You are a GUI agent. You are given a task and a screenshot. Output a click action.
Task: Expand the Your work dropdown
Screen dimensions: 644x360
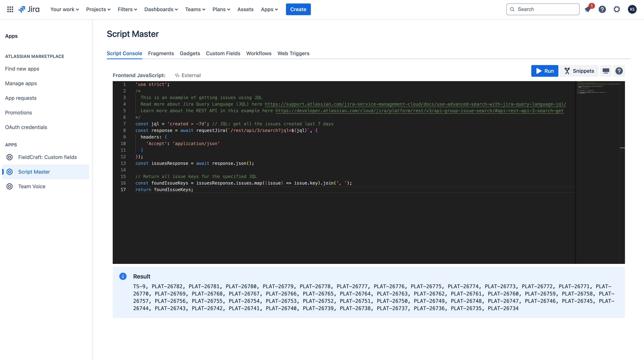click(65, 9)
